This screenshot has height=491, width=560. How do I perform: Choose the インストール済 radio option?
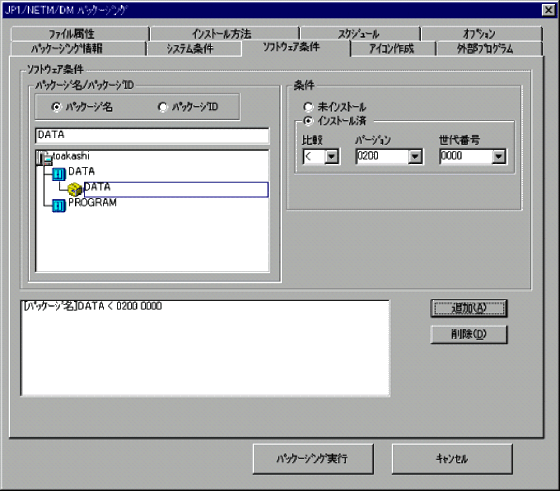click(x=308, y=121)
